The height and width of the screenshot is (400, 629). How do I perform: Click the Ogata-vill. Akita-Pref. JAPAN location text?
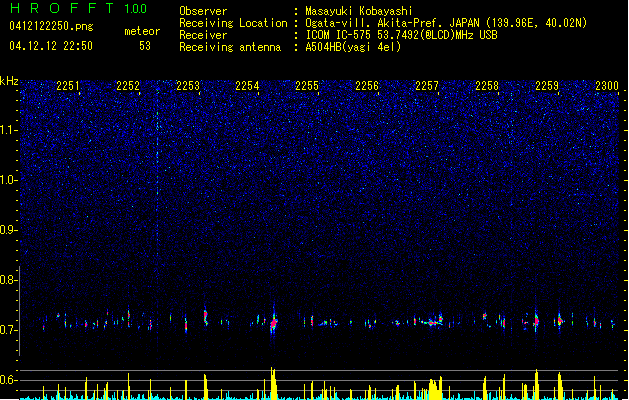[x=446, y=23]
